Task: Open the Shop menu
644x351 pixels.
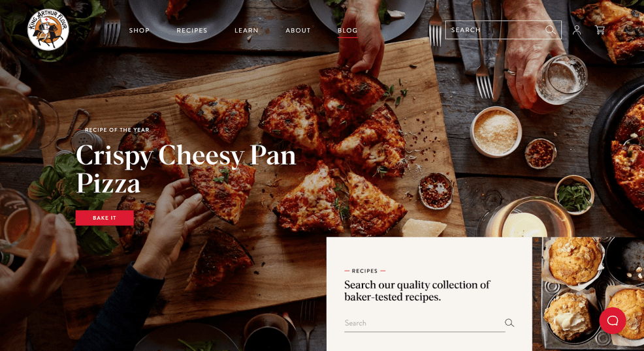Action: [x=139, y=31]
